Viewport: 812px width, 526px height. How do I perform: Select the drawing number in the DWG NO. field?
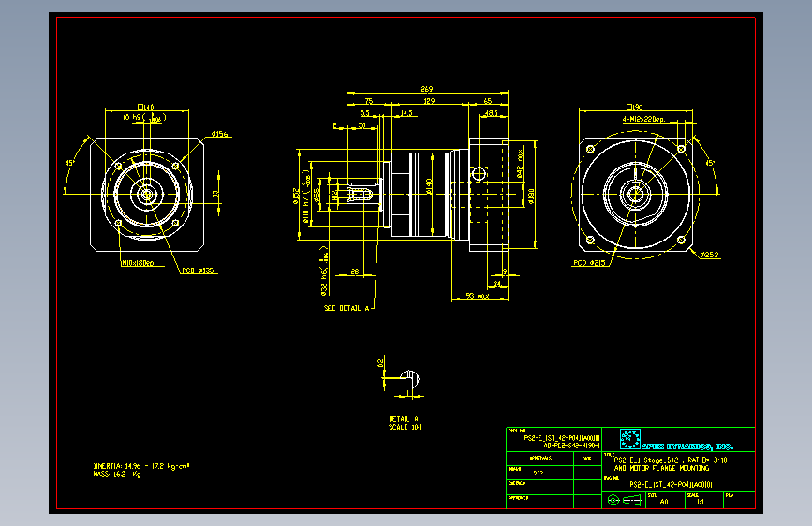click(672, 485)
